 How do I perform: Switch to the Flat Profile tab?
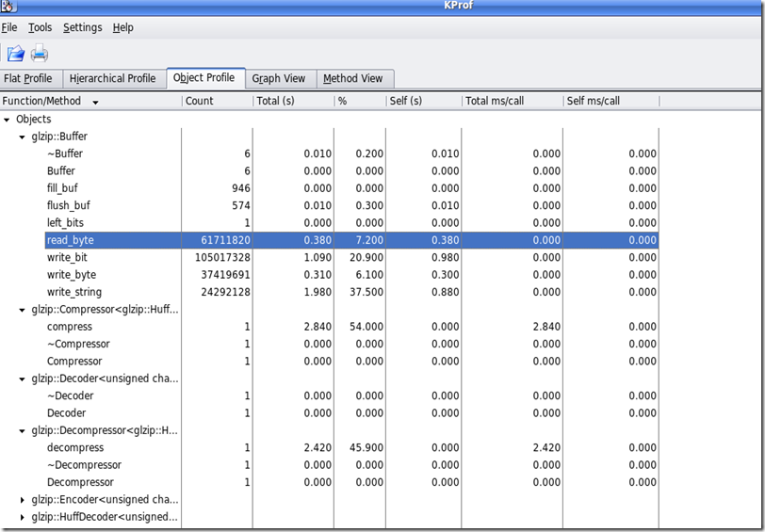click(x=28, y=78)
